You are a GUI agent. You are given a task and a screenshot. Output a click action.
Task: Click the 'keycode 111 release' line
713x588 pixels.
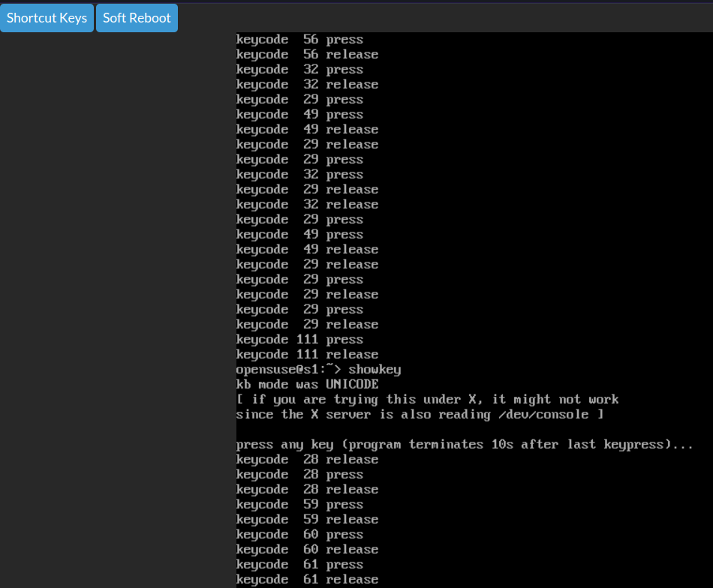pyautogui.click(x=300, y=354)
